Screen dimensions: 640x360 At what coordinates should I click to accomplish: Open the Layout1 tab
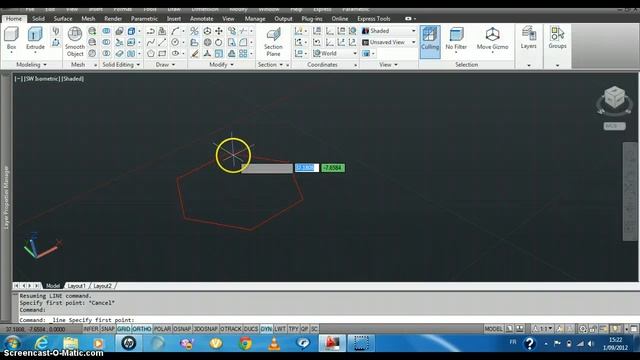coord(76,286)
